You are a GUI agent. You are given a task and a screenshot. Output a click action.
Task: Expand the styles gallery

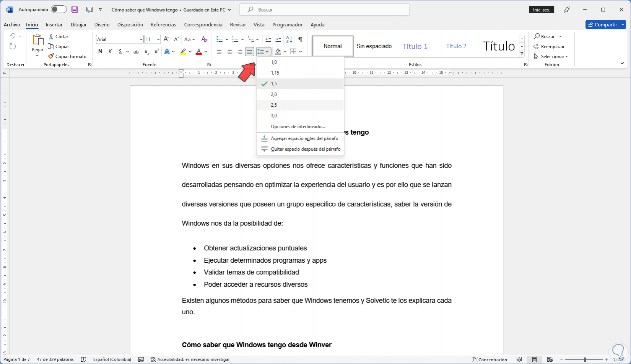point(522,54)
